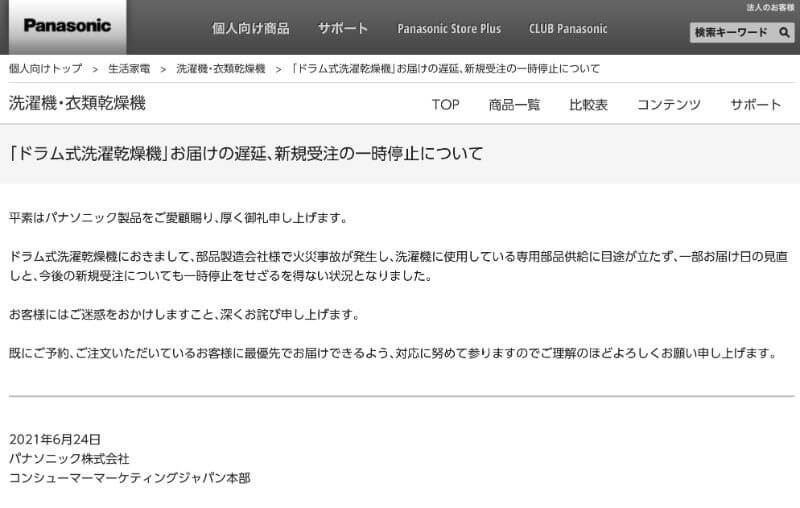Open 個人向け商品 menu
This screenshot has width=800, height=508.
coord(251,28)
